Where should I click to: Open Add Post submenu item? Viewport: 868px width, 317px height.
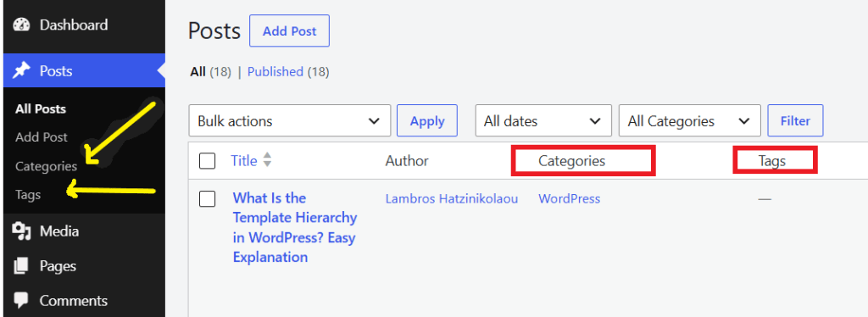42,137
